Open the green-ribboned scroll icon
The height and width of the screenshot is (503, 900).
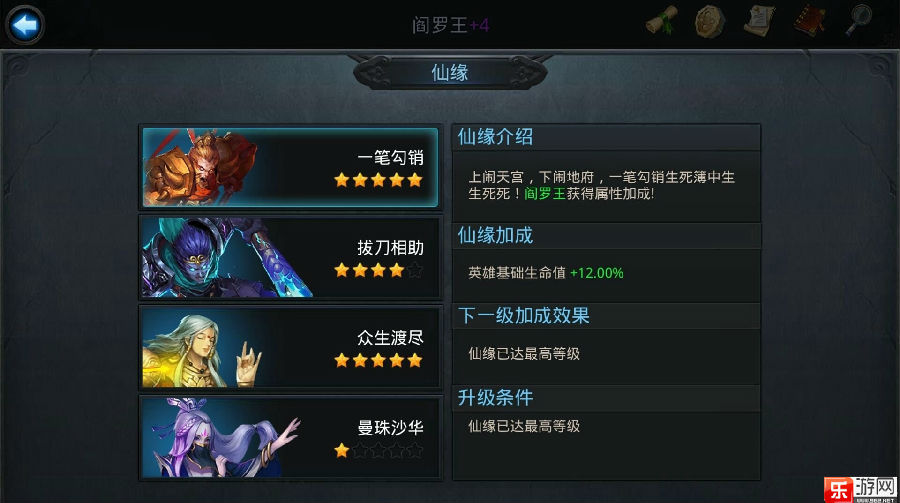(662, 21)
